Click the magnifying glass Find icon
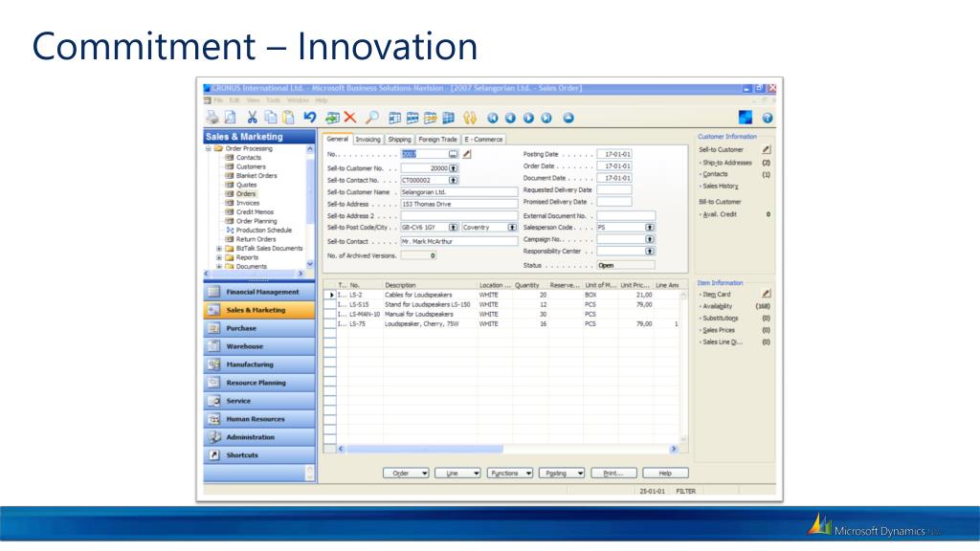 (x=372, y=118)
